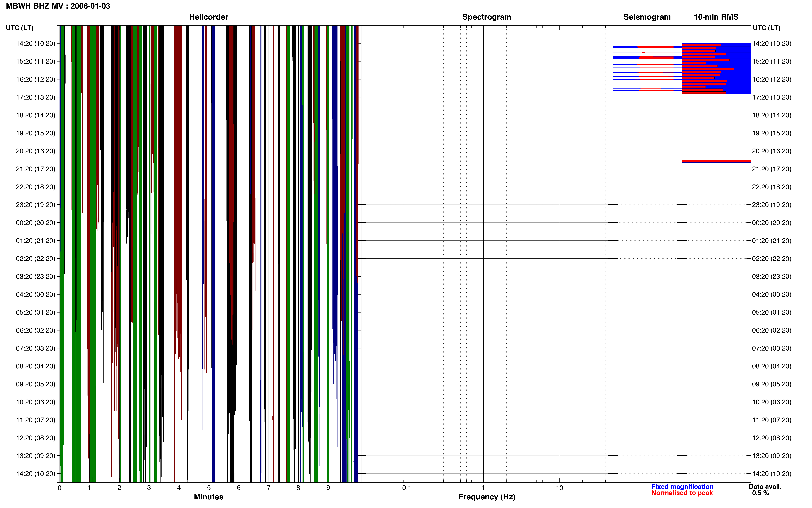Click Helicorder-side time label 18:20 (14:20)
Image resolution: width=812 pixels, height=508 pixels.
(36, 115)
